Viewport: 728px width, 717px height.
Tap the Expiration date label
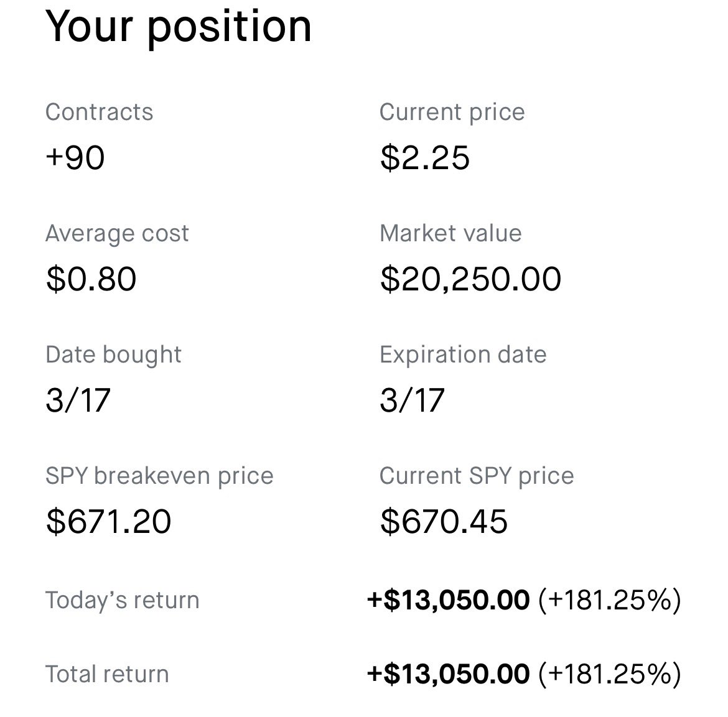[463, 354]
